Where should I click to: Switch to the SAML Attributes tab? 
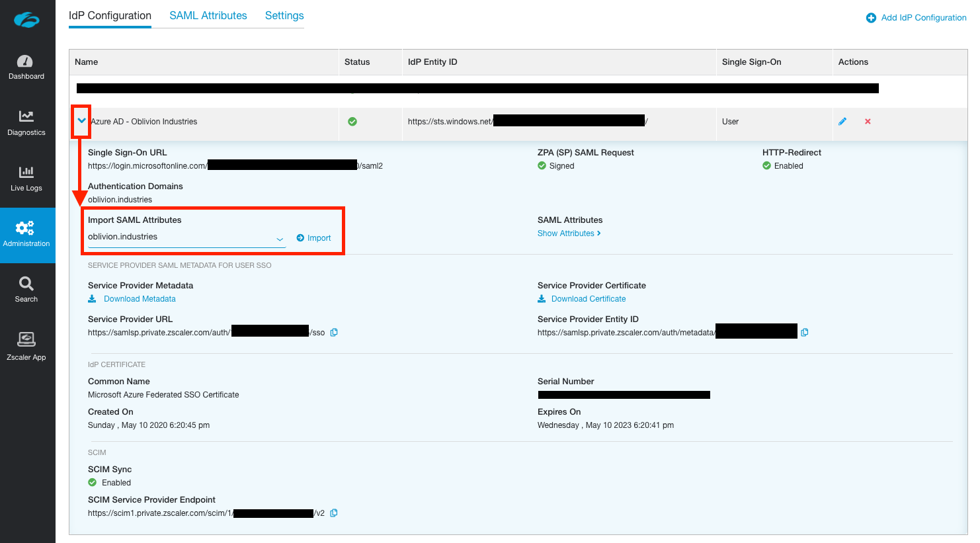(208, 16)
